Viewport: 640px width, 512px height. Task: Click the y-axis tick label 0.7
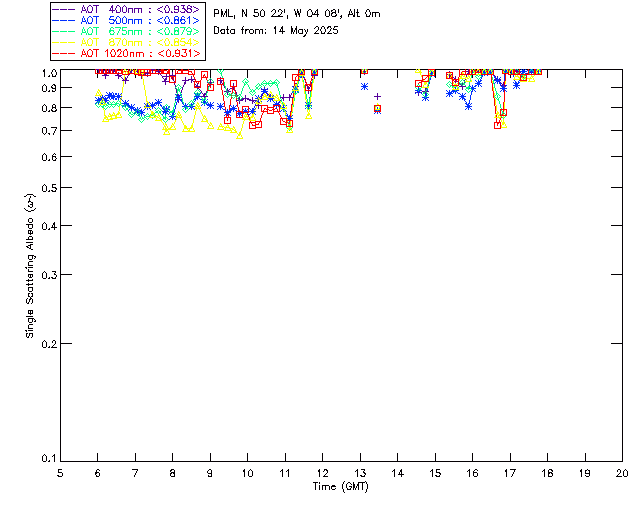[x=49, y=131]
